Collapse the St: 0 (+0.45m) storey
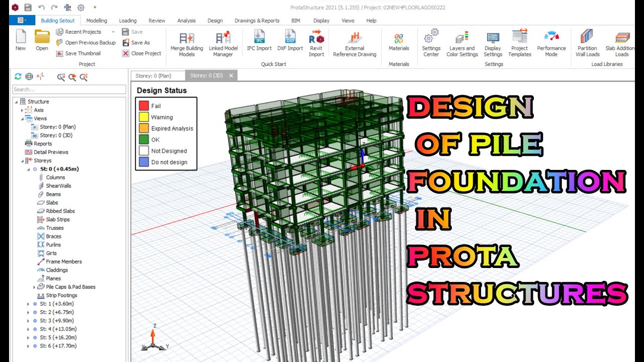644x362 pixels. (28, 169)
